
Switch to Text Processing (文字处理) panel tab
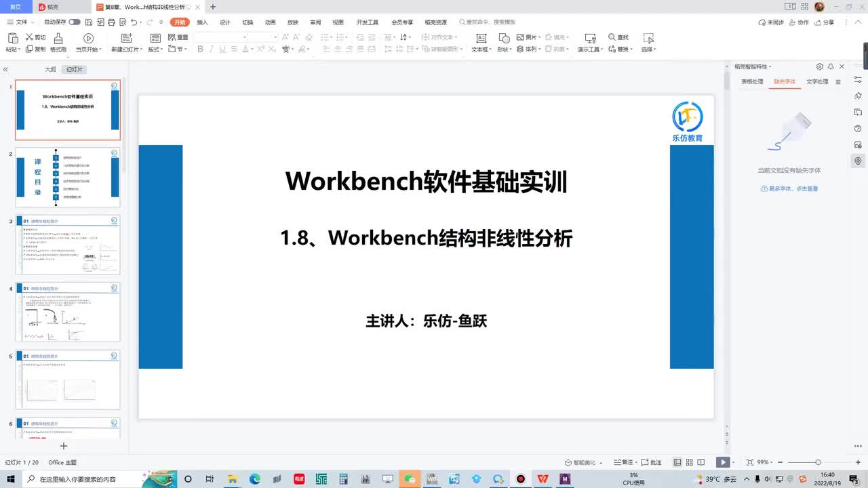817,81
